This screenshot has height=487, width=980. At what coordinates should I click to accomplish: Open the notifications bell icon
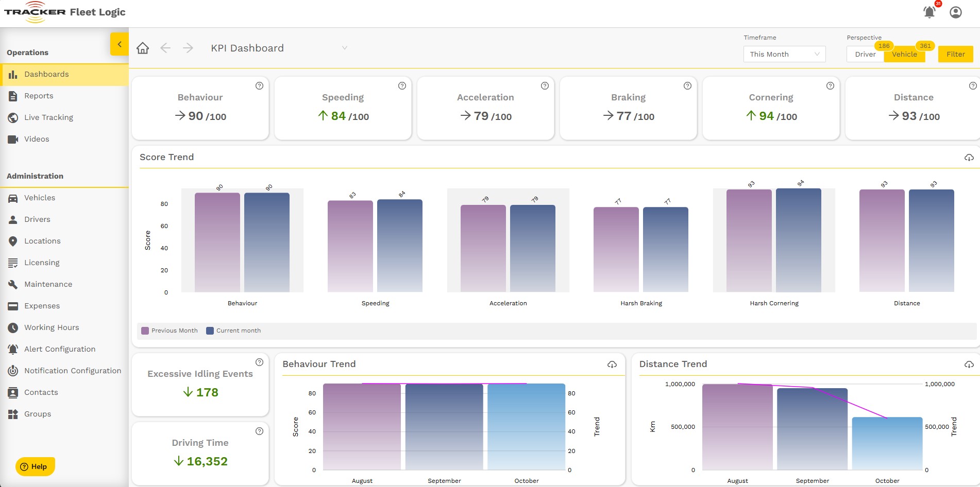click(929, 12)
